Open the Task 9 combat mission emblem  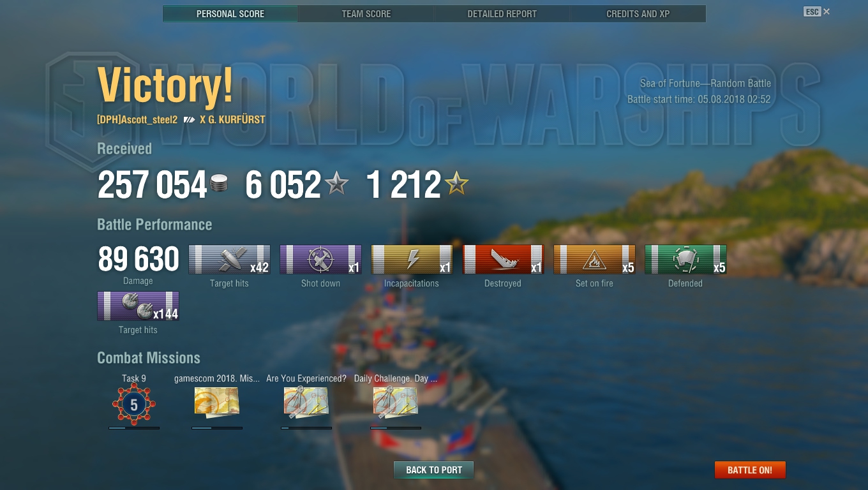134,405
